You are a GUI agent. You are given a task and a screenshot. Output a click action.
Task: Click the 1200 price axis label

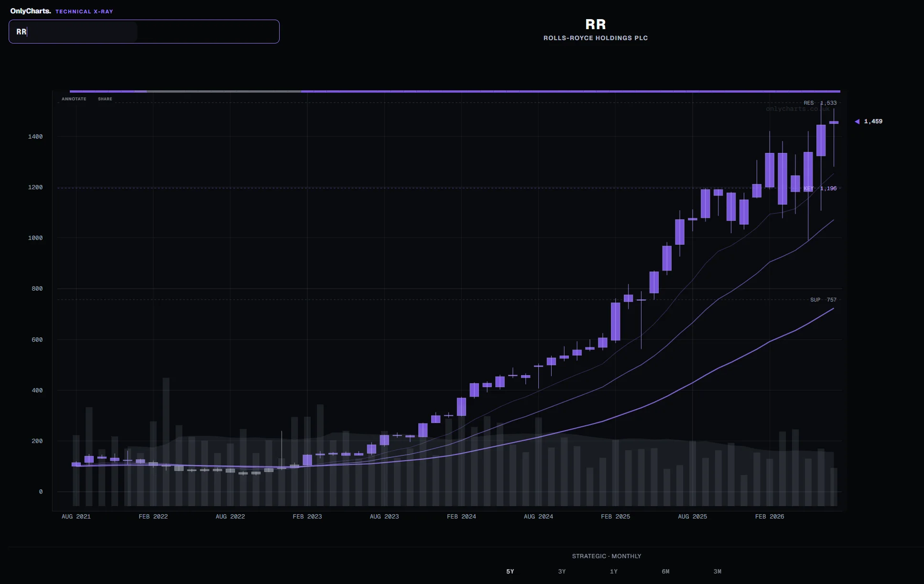pos(35,187)
